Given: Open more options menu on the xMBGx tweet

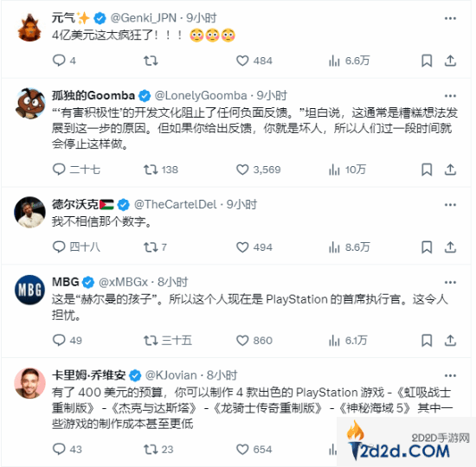Looking at the screenshot, I should click(x=450, y=282).
